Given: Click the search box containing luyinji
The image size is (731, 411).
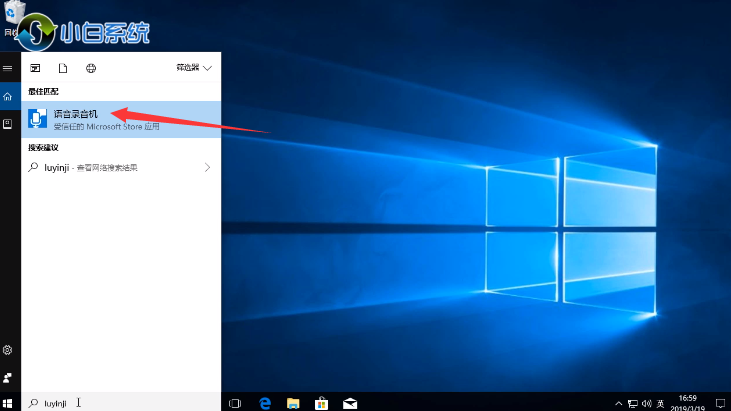Looking at the screenshot, I should click(120, 402).
